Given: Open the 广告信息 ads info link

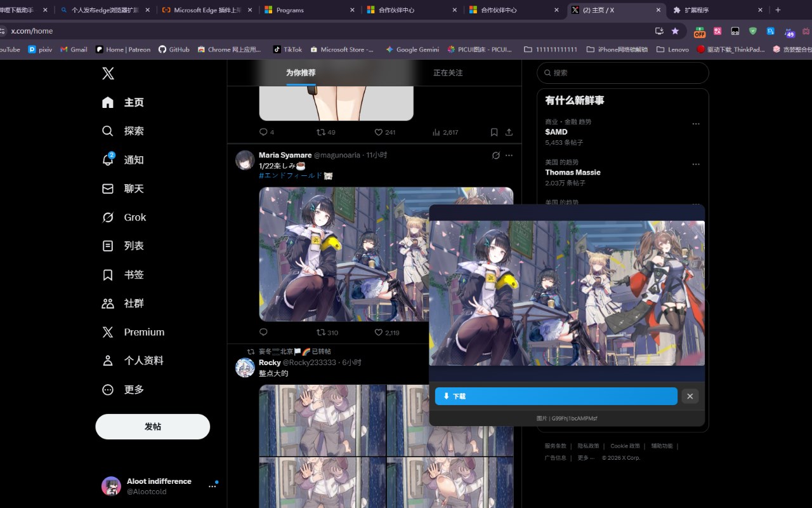Looking at the screenshot, I should pyautogui.click(x=555, y=458).
